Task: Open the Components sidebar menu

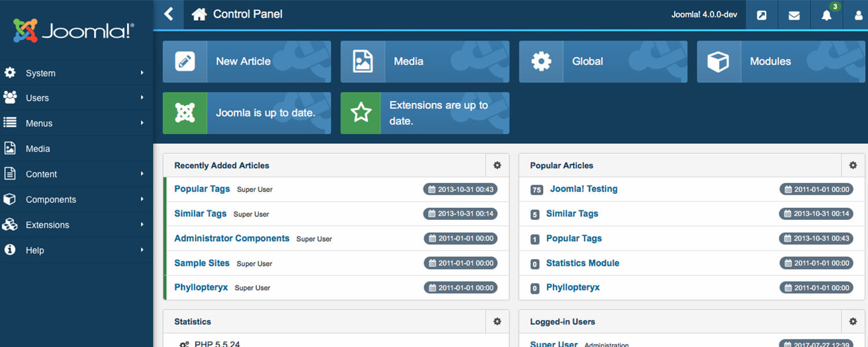Action: point(76,200)
